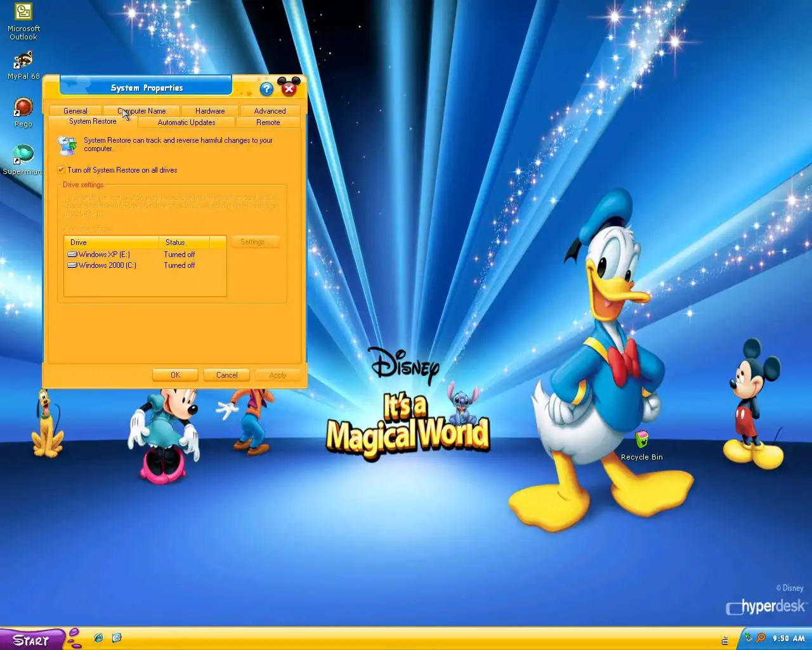
Task: Click the disabled Apply button
Action: coord(278,375)
